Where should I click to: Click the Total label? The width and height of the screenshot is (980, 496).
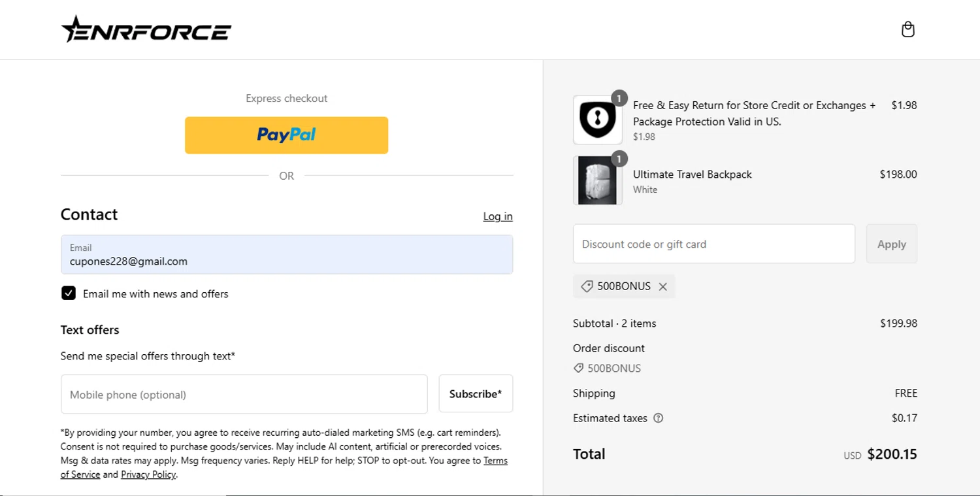tap(589, 454)
